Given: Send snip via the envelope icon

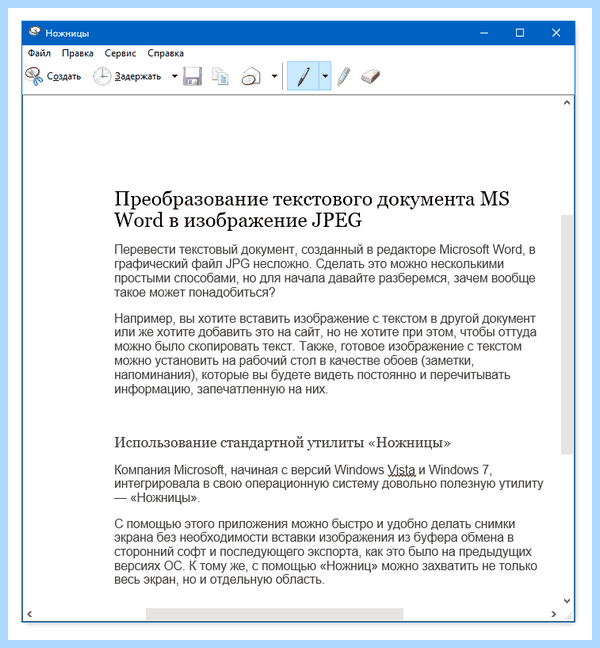Looking at the screenshot, I should click(251, 76).
